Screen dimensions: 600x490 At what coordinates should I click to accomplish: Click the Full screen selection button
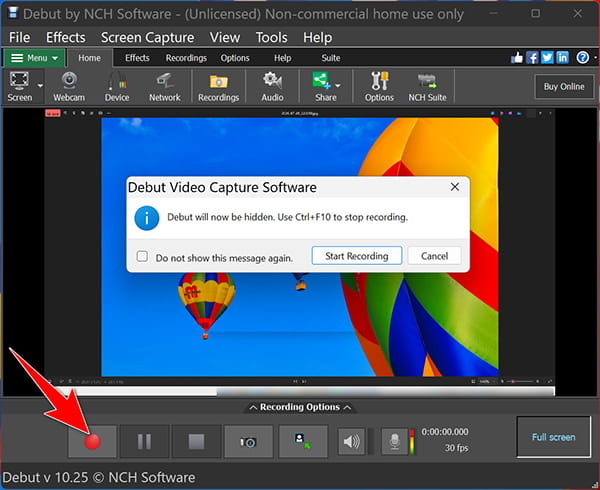pos(554,437)
